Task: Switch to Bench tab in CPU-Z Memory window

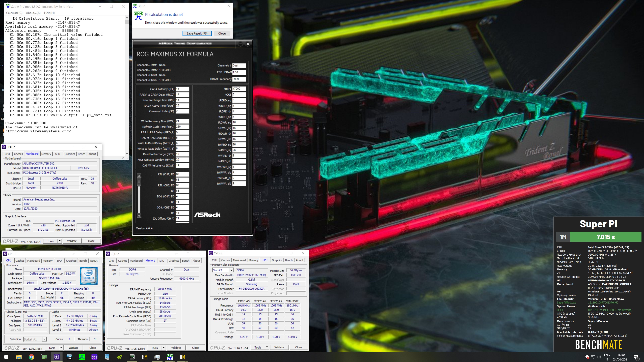Action: 185,261
